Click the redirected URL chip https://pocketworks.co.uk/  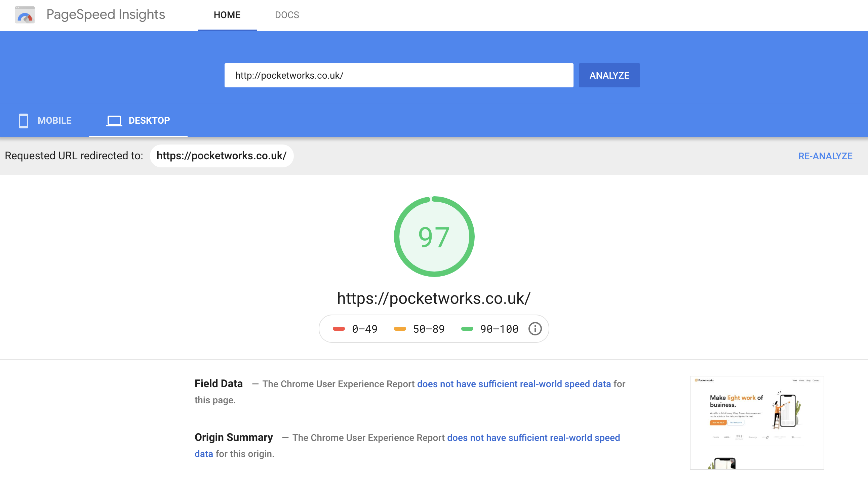[222, 156]
